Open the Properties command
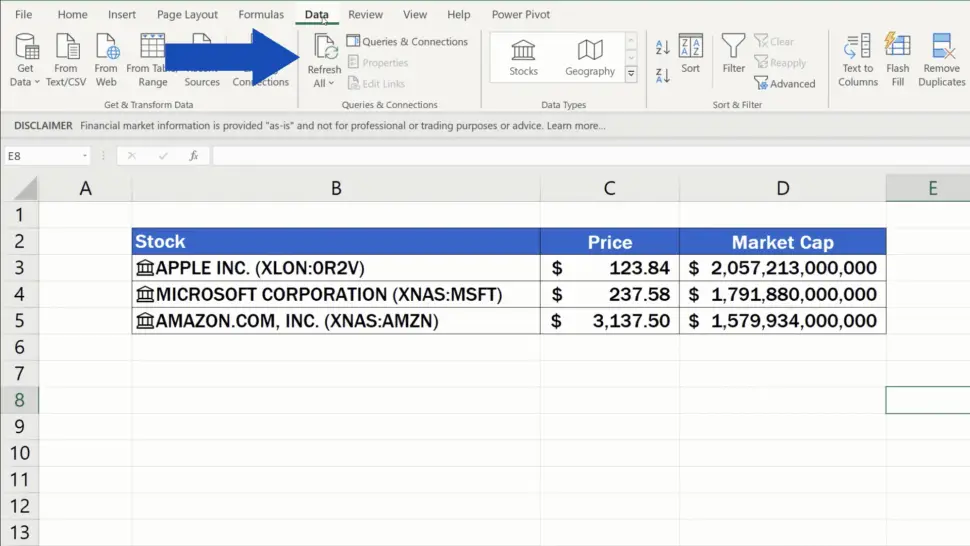This screenshot has height=546, width=970. (378, 62)
